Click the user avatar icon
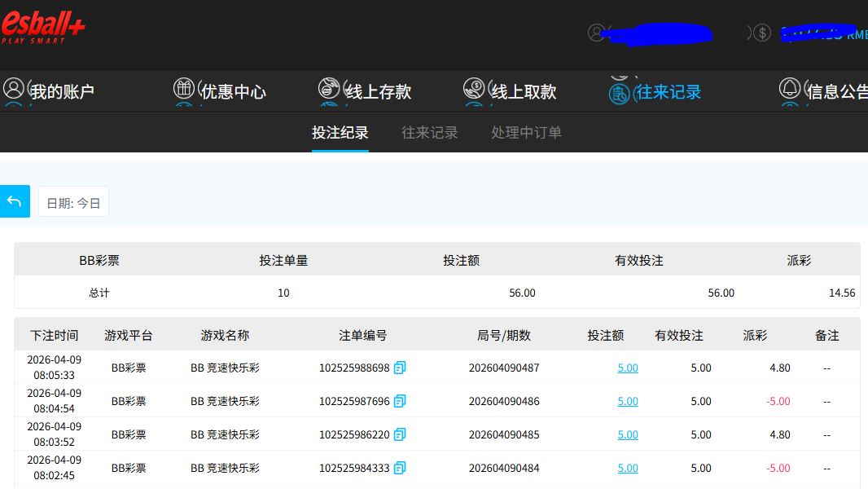Screen dimensions: 868x489 (x=595, y=33)
